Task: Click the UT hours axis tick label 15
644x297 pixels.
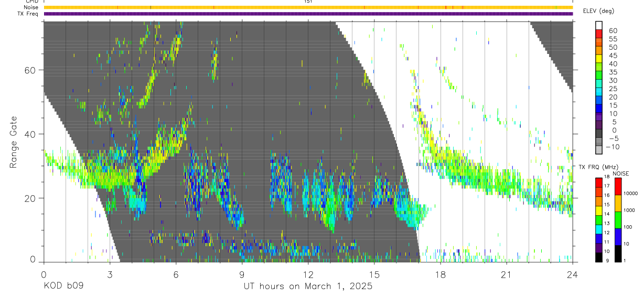Action: [x=374, y=274]
